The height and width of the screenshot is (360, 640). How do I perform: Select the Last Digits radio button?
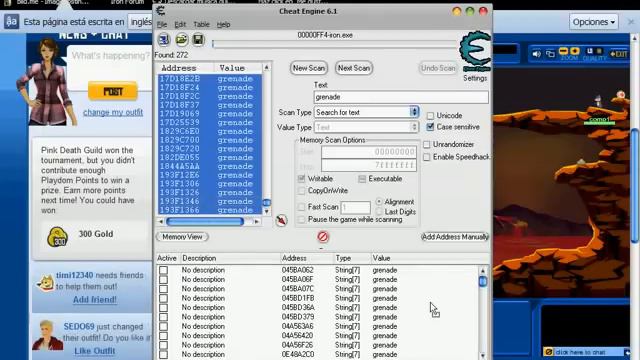(379, 212)
